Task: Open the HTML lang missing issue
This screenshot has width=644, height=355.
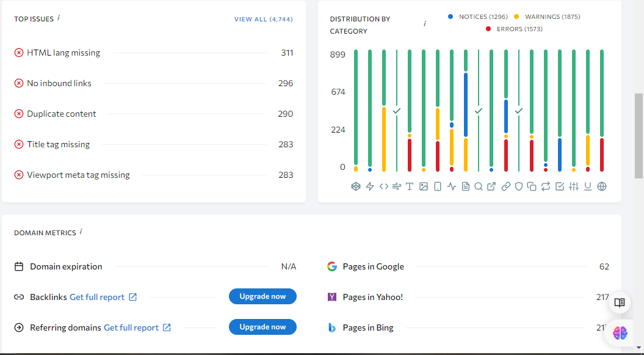Action: click(x=63, y=53)
